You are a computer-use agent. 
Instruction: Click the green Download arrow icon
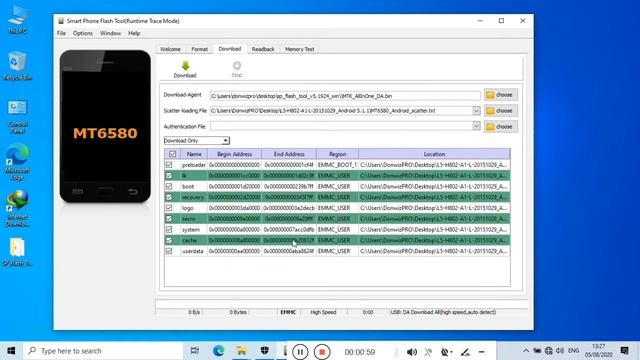pyautogui.click(x=185, y=66)
